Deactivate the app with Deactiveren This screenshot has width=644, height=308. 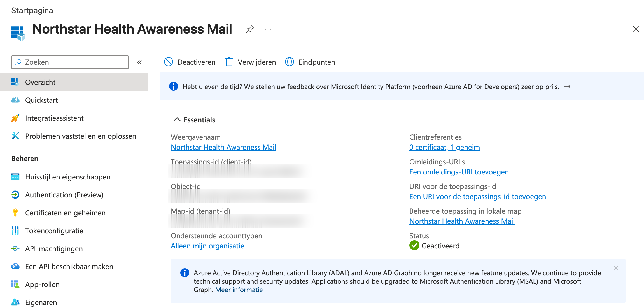tap(190, 62)
